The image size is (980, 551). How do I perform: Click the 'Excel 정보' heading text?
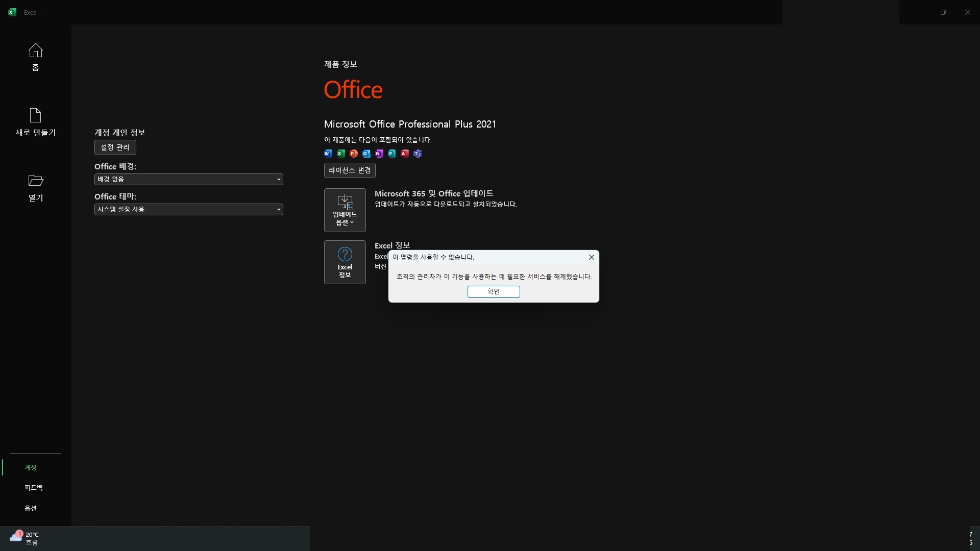click(x=392, y=246)
